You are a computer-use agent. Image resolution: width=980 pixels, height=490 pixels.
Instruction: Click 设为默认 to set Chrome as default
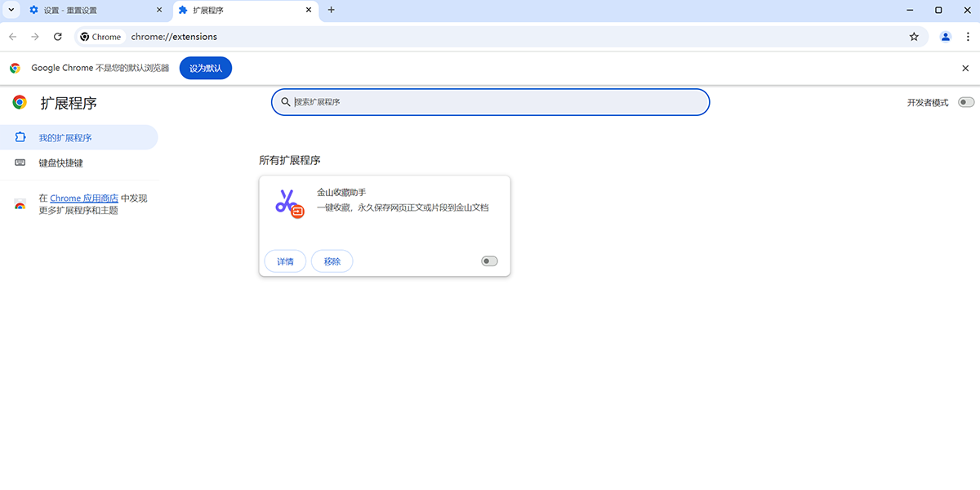[205, 68]
